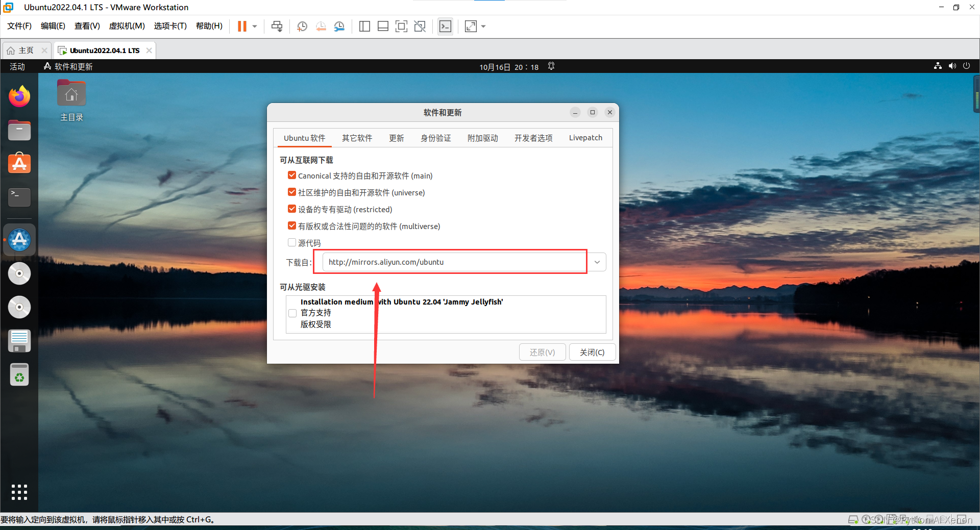Viewport: 980px width, 530px height.
Task: Enable the 源代码 checkbox
Action: [x=292, y=243]
